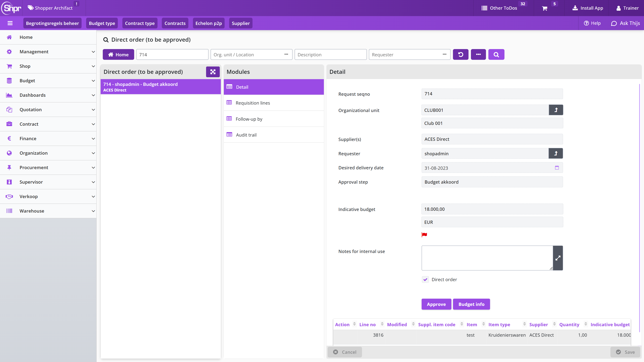Open the Trainer user menu
Screen dimensions: 644x362
tap(627, 8)
